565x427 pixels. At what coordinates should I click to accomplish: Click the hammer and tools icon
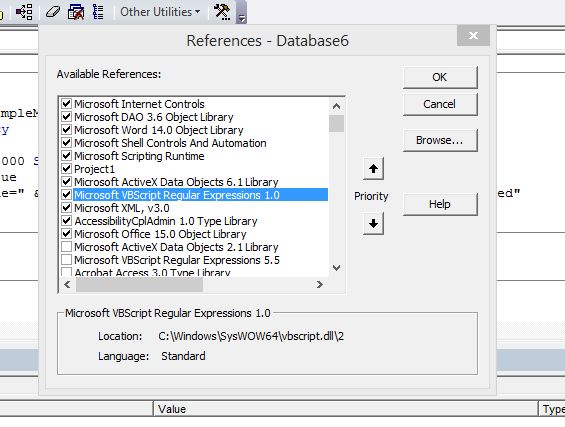pyautogui.click(x=222, y=12)
